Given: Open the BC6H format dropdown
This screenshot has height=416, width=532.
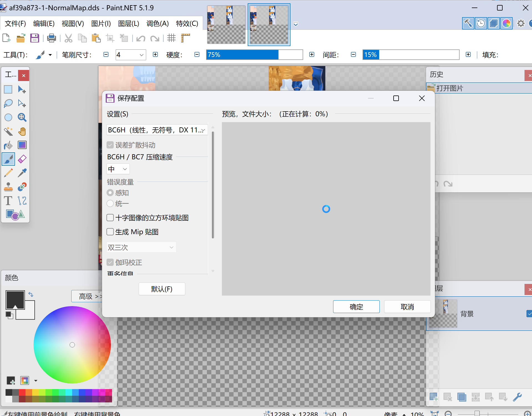Looking at the screenshot, I should tap(157, 130).
